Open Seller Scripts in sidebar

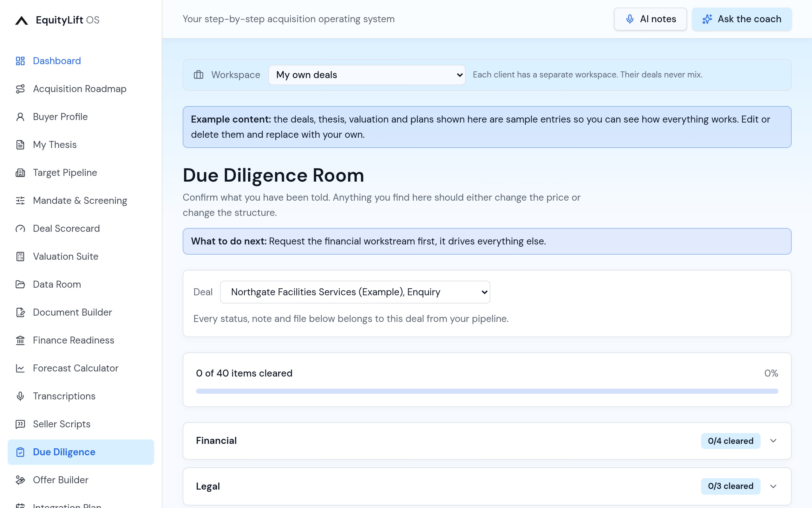[81, 424]
